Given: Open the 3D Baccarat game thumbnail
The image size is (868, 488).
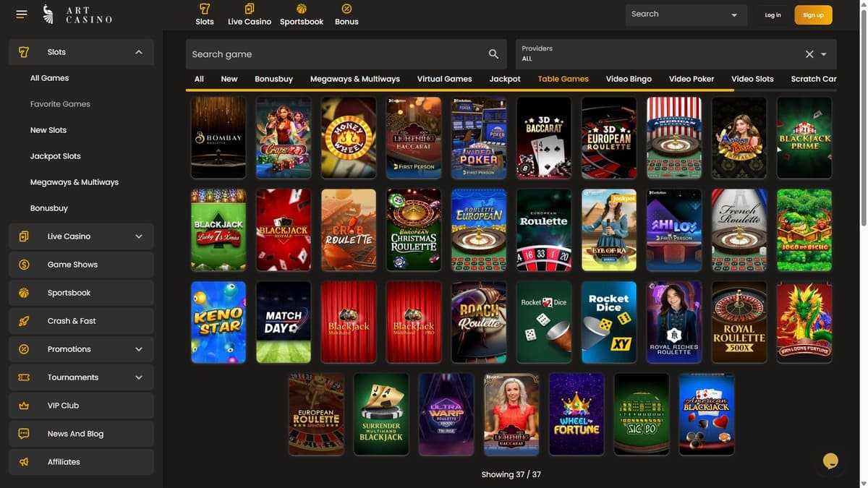Looking at the screenshot, I should (544, 137).
